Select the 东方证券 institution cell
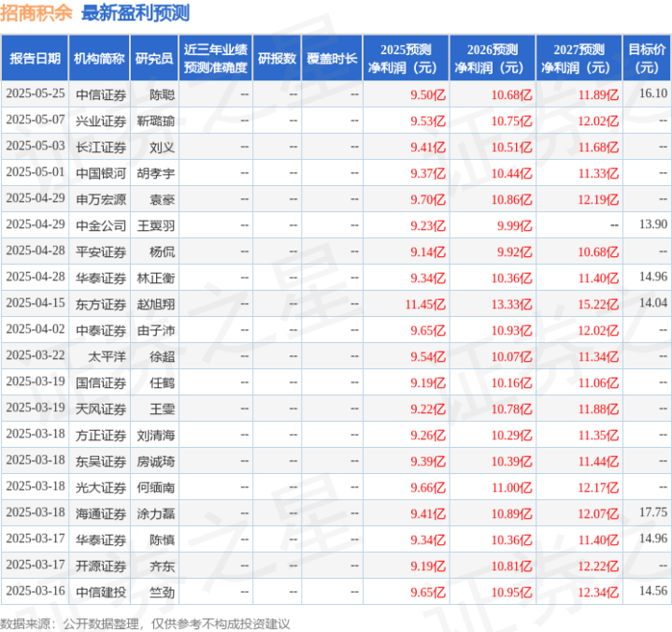 click(101, 304)
